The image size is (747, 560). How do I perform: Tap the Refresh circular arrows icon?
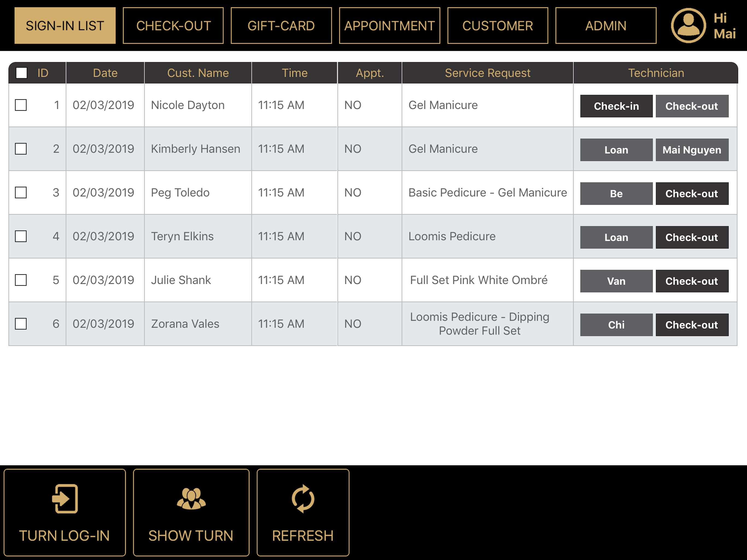303,498
